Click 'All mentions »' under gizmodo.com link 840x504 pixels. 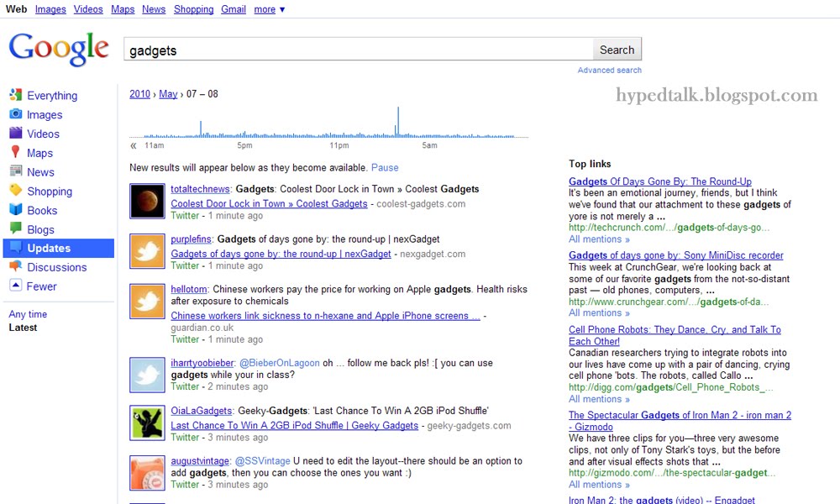pos(599,484)
